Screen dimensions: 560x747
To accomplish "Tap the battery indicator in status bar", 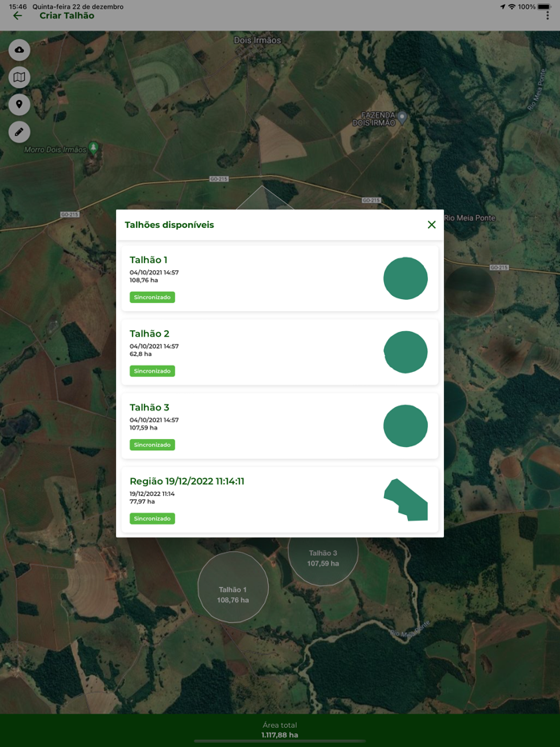I will [x=544, y=6].
